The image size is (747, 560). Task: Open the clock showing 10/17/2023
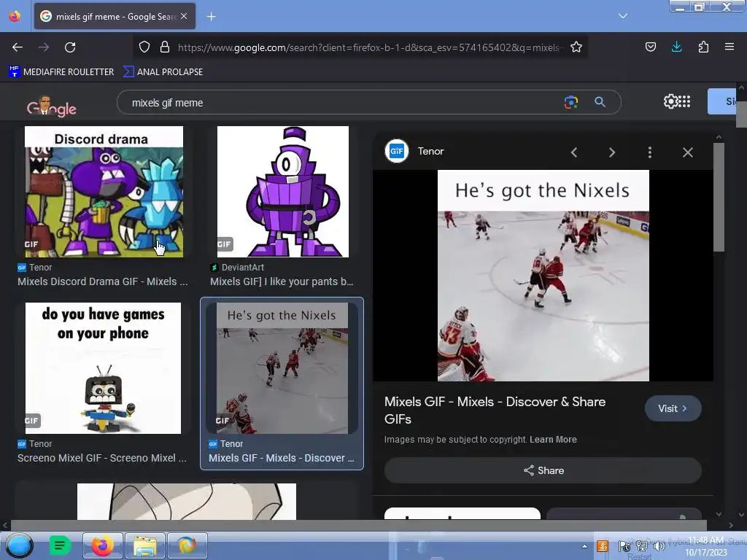706,546
